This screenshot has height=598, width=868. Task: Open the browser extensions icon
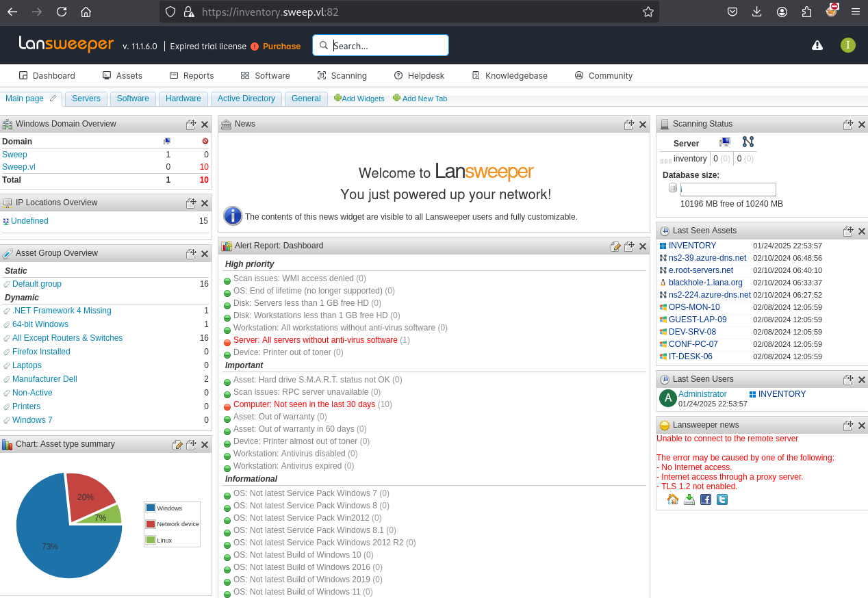click(x=806, y=12)
